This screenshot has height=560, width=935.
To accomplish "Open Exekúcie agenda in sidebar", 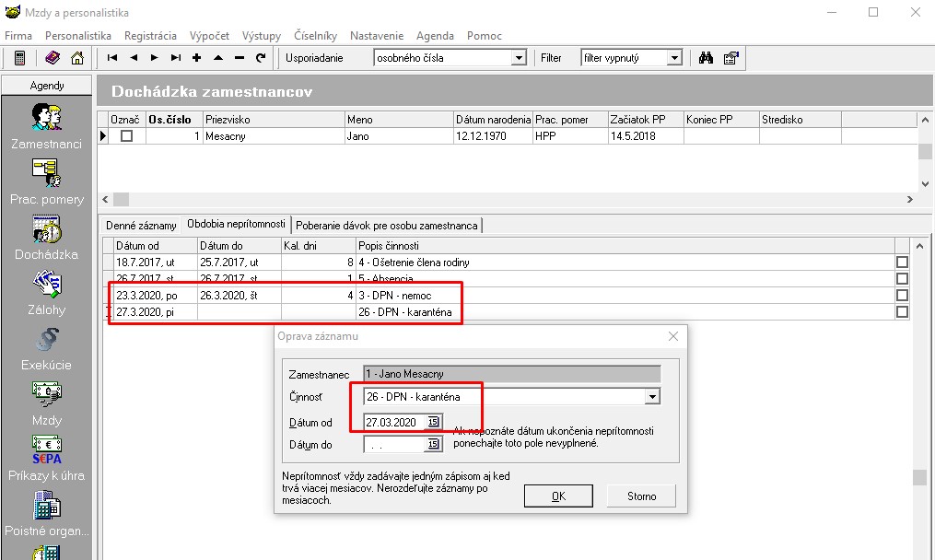I will click(x=46, y=348).
